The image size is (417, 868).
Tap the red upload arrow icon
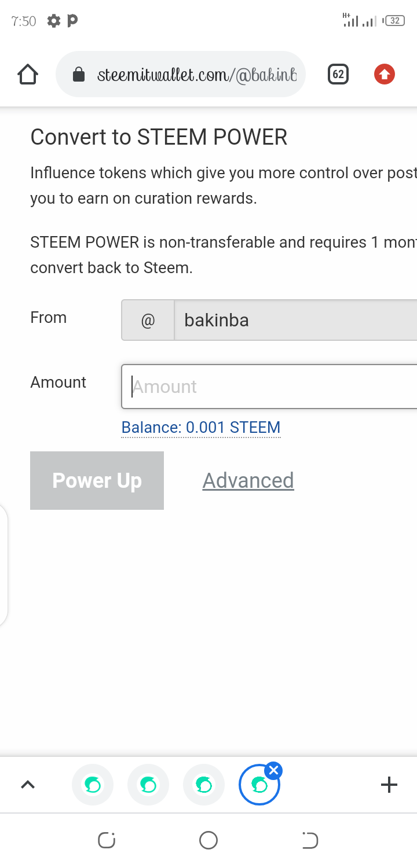[x=385, y=74]
